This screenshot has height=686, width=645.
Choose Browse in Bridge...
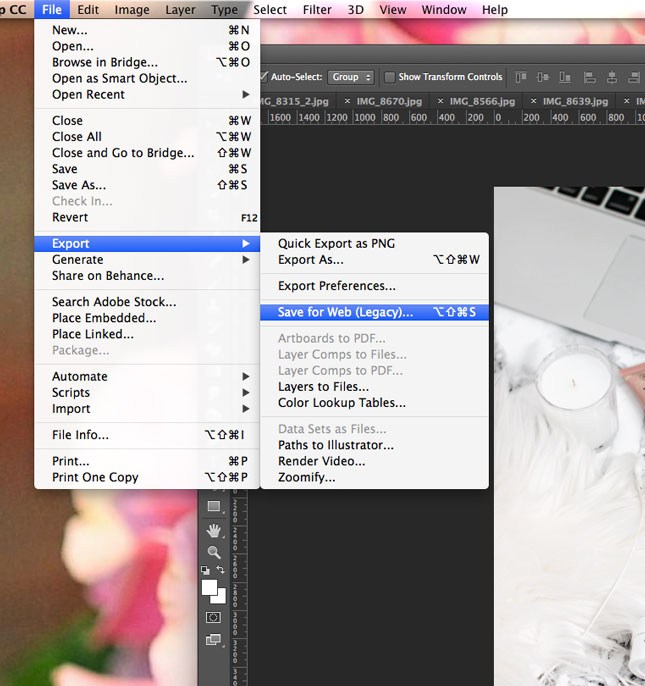[147, 62]
